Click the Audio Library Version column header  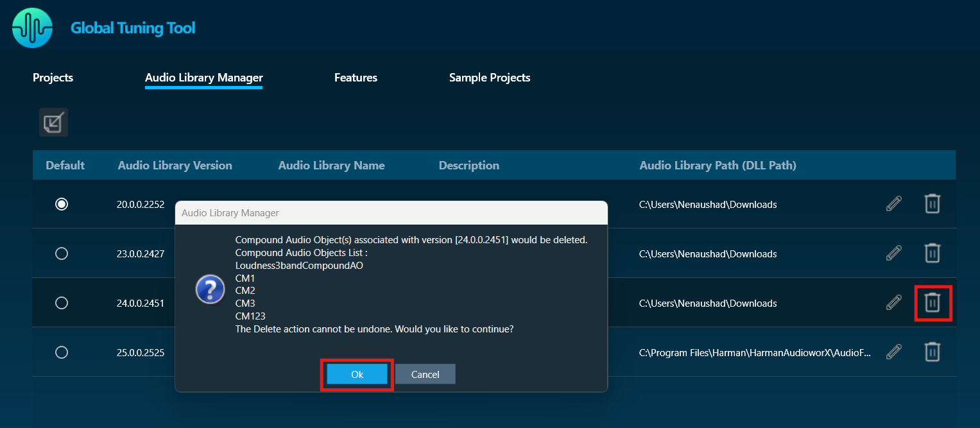[175, 166]
